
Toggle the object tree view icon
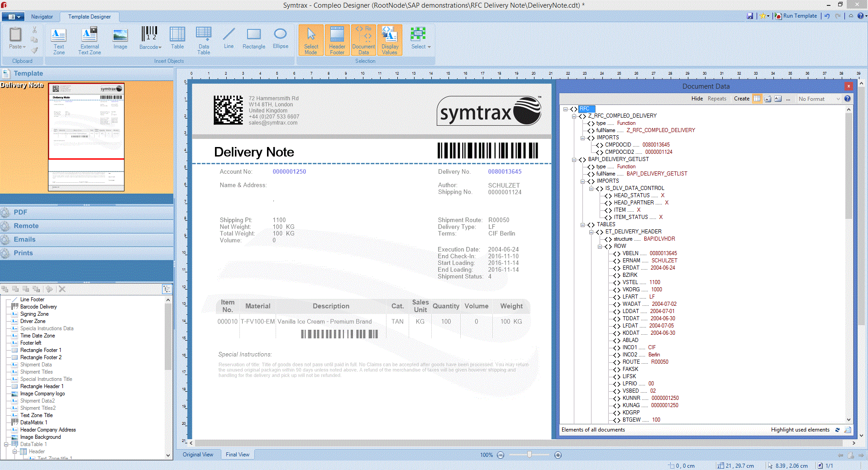tap(167, 289)
